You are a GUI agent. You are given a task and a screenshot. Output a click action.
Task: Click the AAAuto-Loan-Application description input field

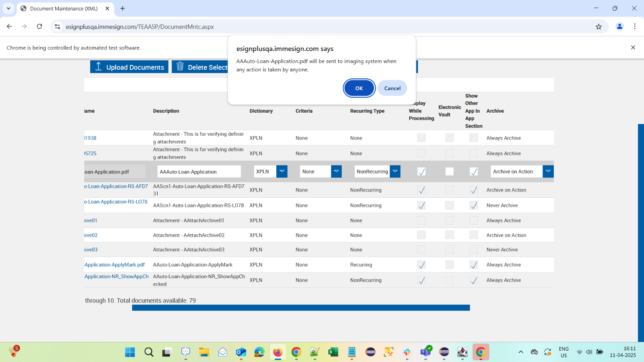[199, 171]
